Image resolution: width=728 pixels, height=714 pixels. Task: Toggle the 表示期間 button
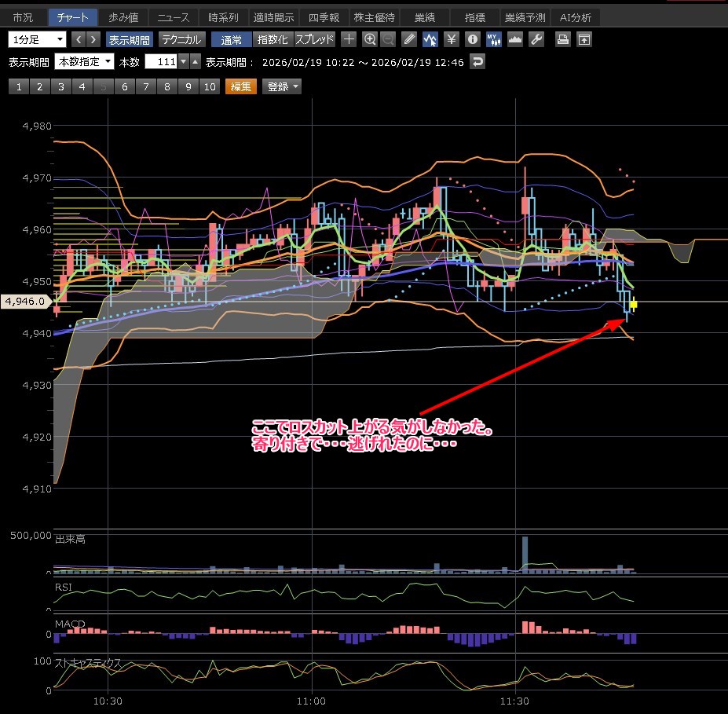pyautogui.click(x=130, y=39)
